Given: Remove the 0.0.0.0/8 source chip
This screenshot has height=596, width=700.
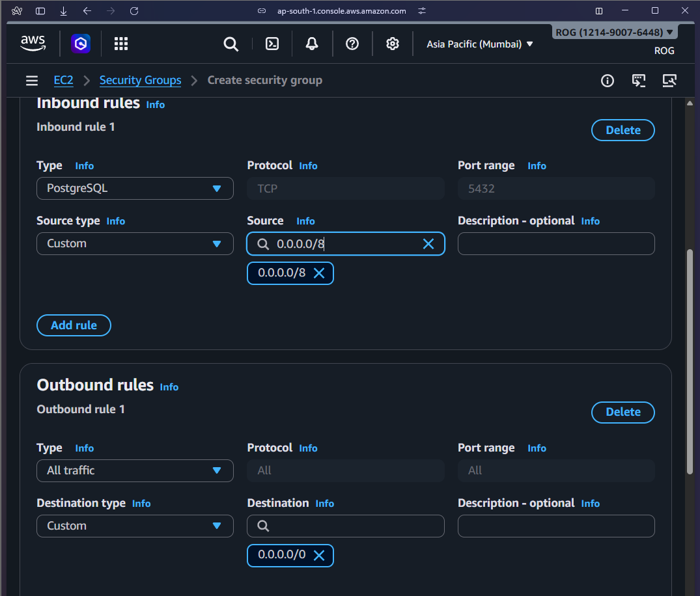Looking at the screenshot, I should (x=319, y=273).
